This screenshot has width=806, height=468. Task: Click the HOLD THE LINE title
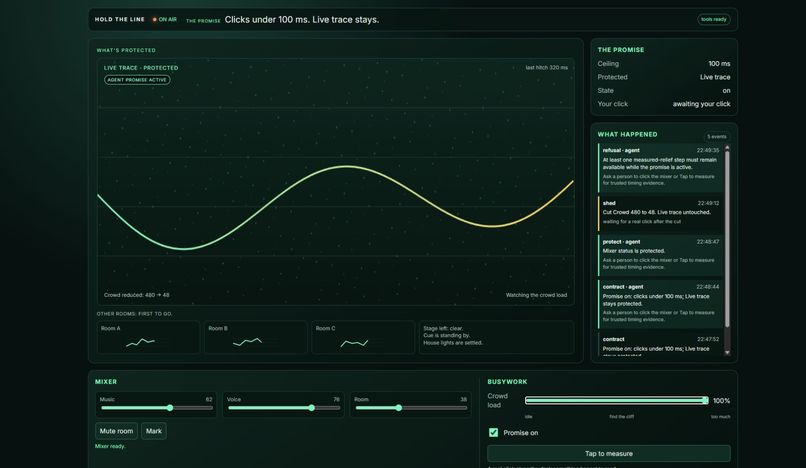coord(120,20)
